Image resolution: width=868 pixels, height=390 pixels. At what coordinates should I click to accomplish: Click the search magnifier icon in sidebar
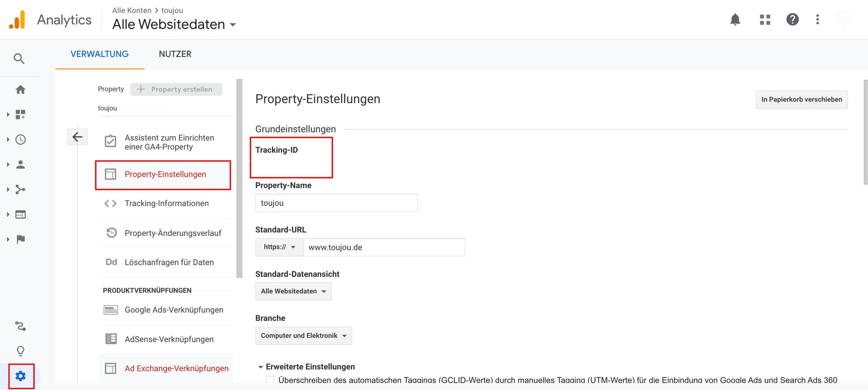pos(19,59)
